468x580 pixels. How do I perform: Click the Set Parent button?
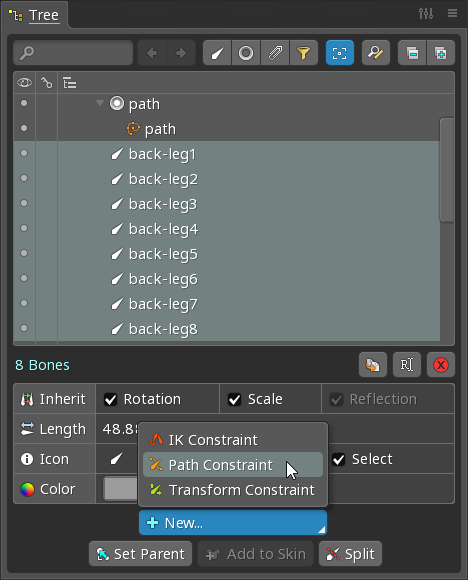click(x=141, y=554)
